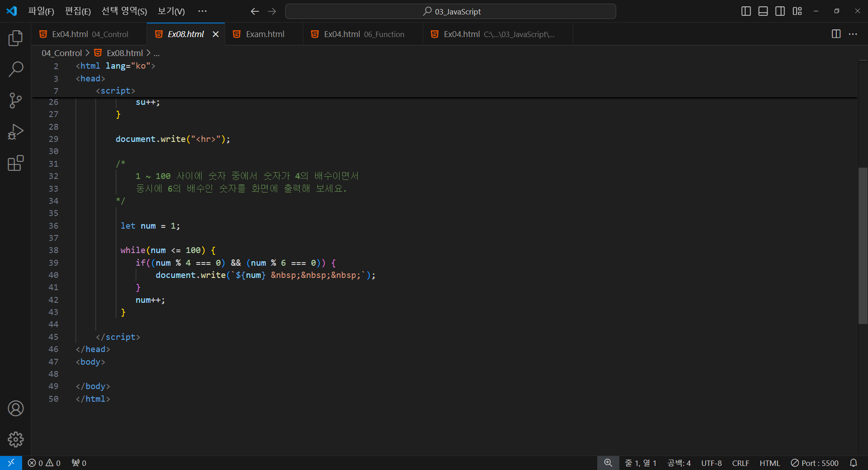Viewport: 868px width, 470px height.
Task: Go to line via 줄 1, 열 1
Action: coord(640,463)
